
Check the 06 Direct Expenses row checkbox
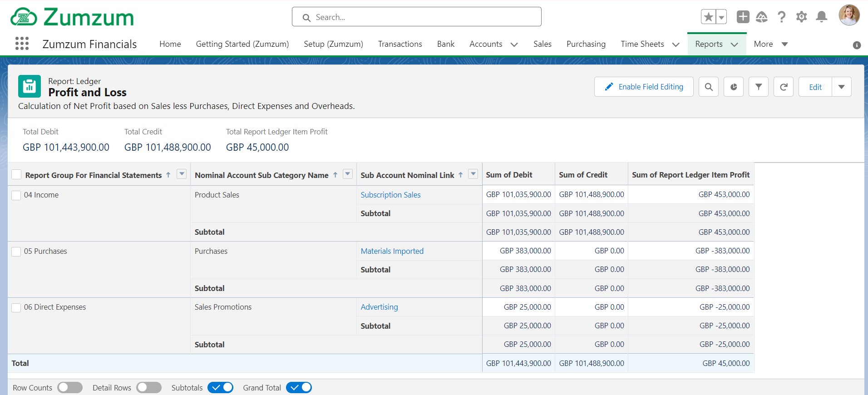pos(16,307)
